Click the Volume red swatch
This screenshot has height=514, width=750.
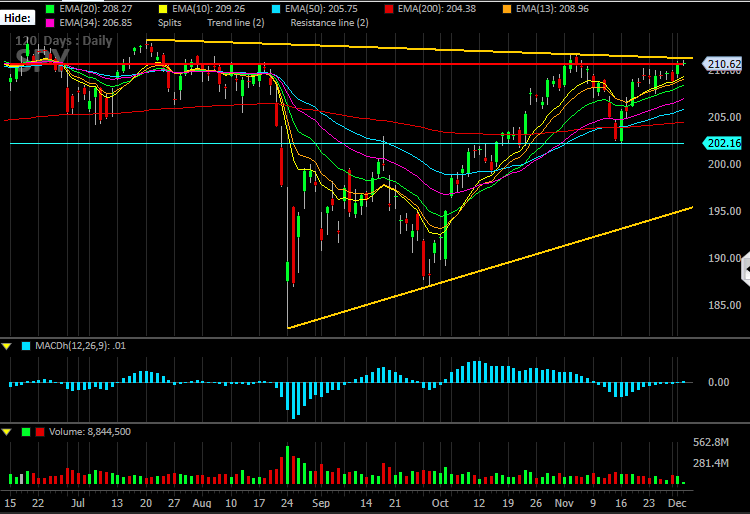tap(40, 432)
